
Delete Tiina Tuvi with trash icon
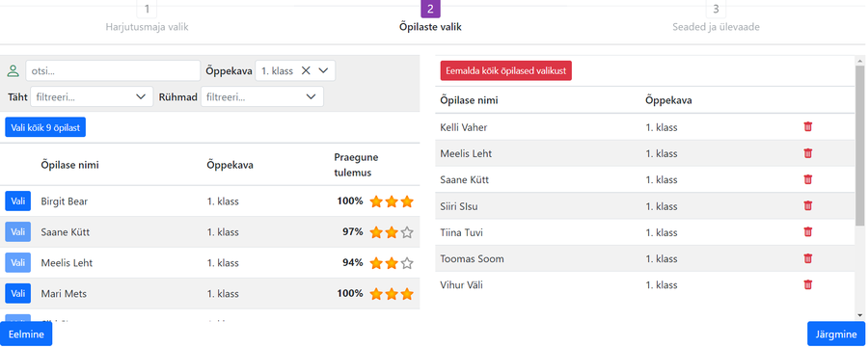point(807,231)
